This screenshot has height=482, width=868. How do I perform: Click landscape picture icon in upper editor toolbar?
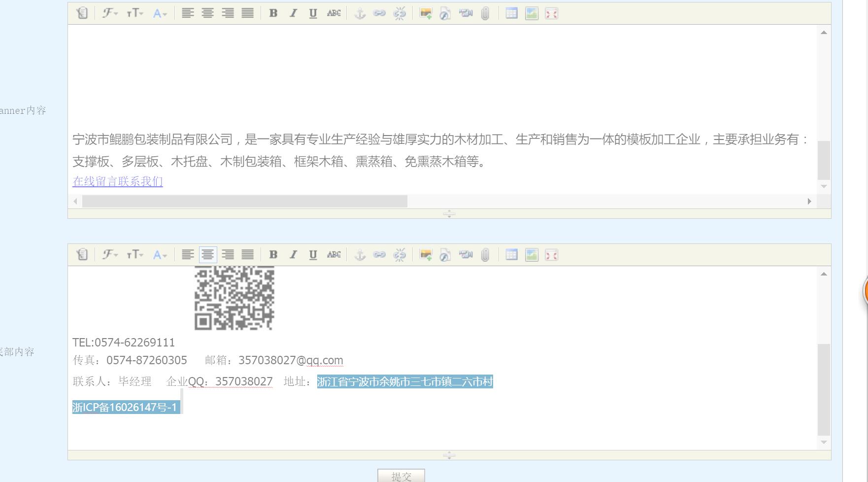532,13
